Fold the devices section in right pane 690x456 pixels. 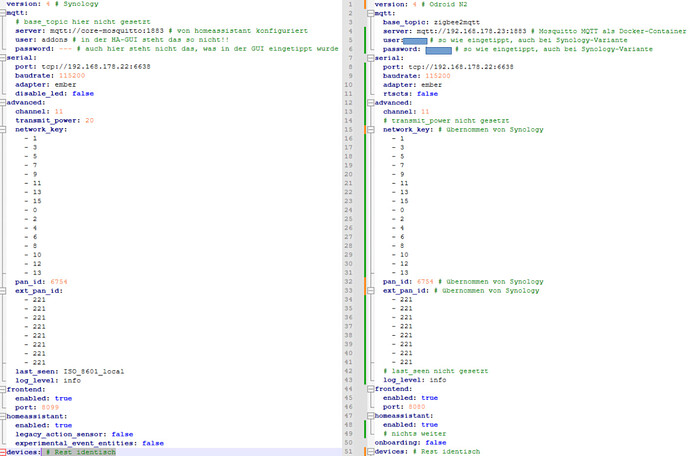coord(369,452)
